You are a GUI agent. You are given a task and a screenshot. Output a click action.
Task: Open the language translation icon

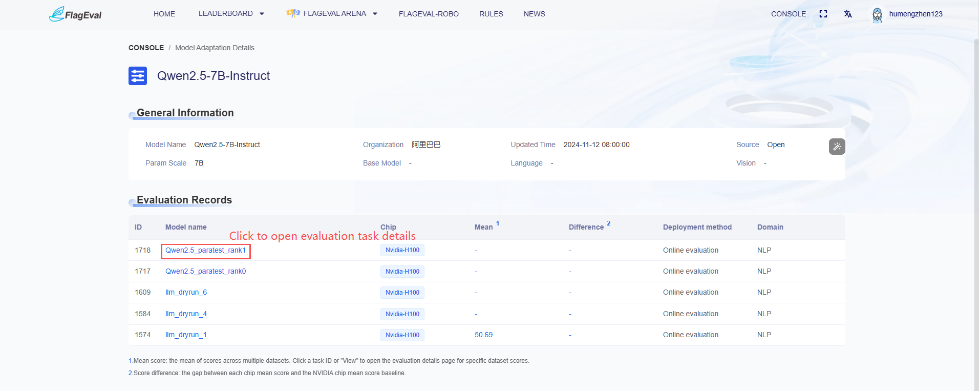(x=848, y=14)
